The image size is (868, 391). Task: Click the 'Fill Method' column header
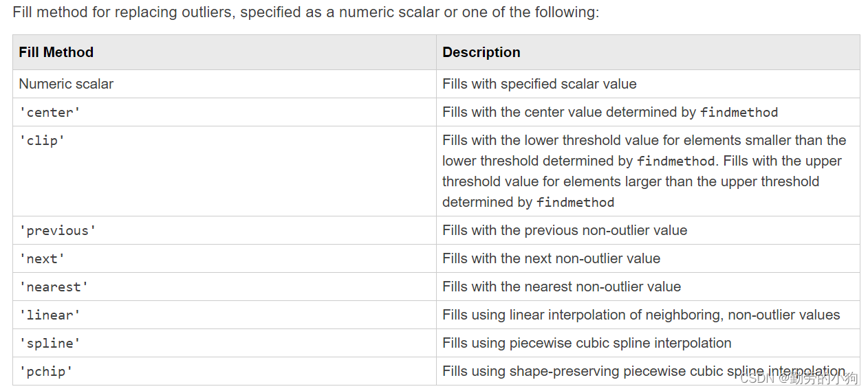click(x=56, y=52)
